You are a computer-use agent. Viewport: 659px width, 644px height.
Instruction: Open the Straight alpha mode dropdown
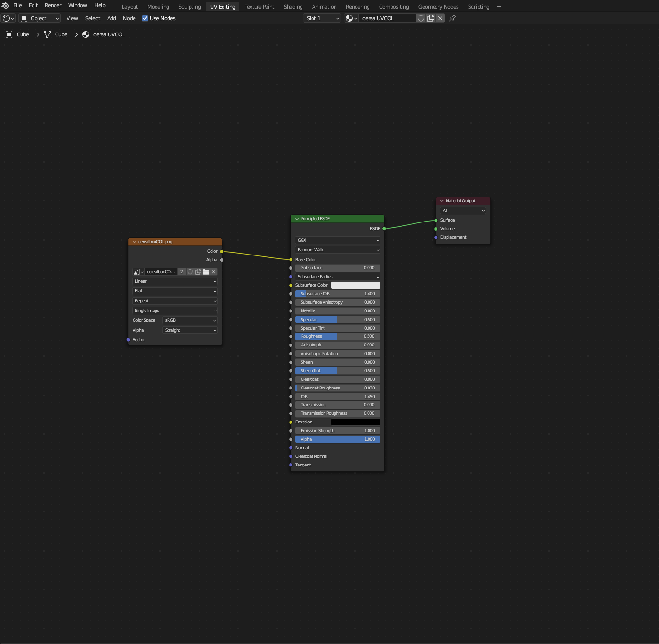190,330
